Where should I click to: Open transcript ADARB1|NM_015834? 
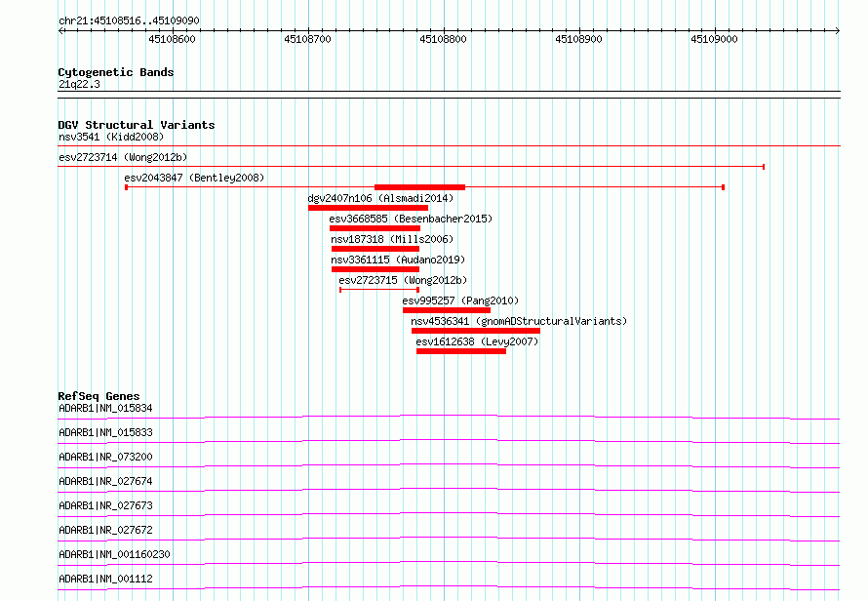click(x=105, y=408)
